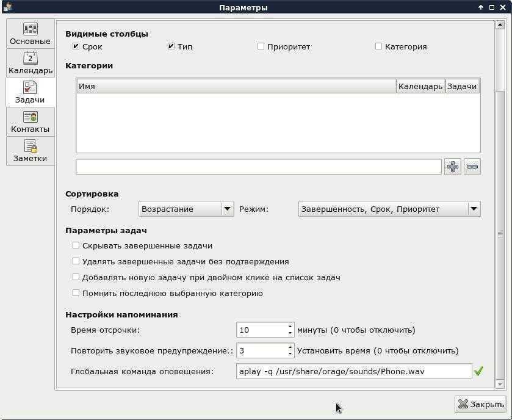Check Удалять завершенные задачи без подтверждения

(x=76, y=261)
